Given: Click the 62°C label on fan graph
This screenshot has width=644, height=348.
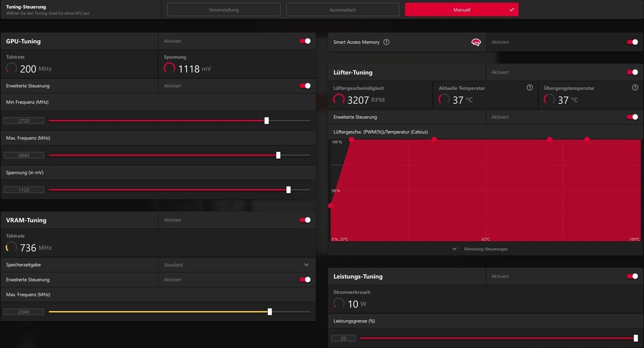Looking at the screenshot, I should 486,239.
